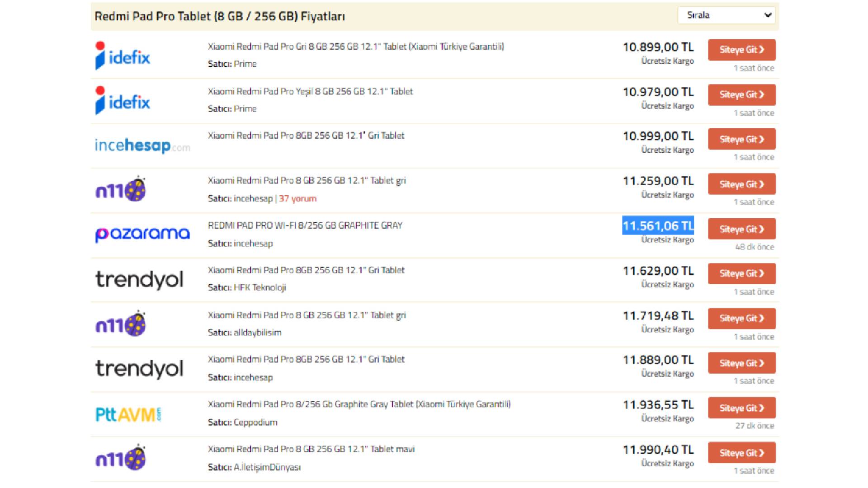Click the seller text 'Satıcı: Ceppodium'
The image size is (868, 488).
(243, 422)
